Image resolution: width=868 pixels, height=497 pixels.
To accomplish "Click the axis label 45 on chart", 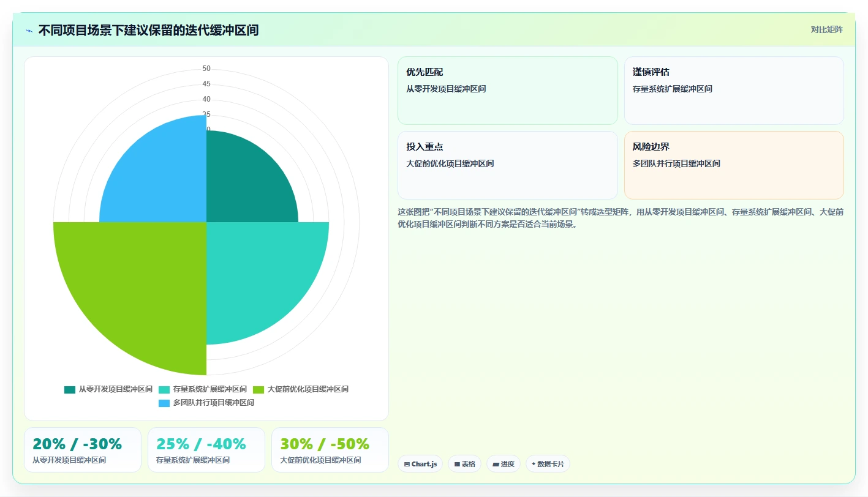I will (206, 84).
